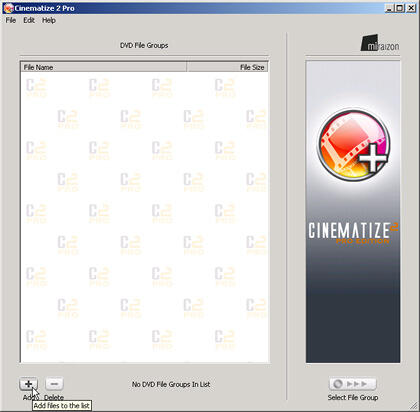Click the window resize grip corner

413,405
